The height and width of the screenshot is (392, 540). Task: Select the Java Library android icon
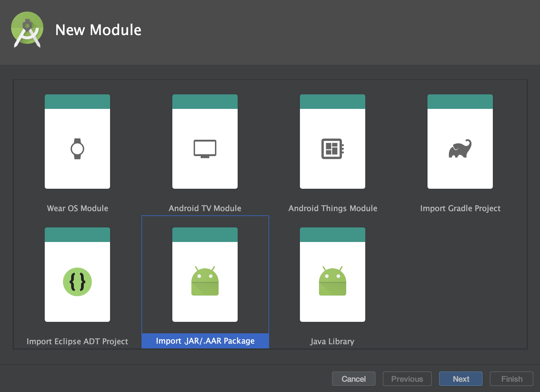click(x=333, y=281)
